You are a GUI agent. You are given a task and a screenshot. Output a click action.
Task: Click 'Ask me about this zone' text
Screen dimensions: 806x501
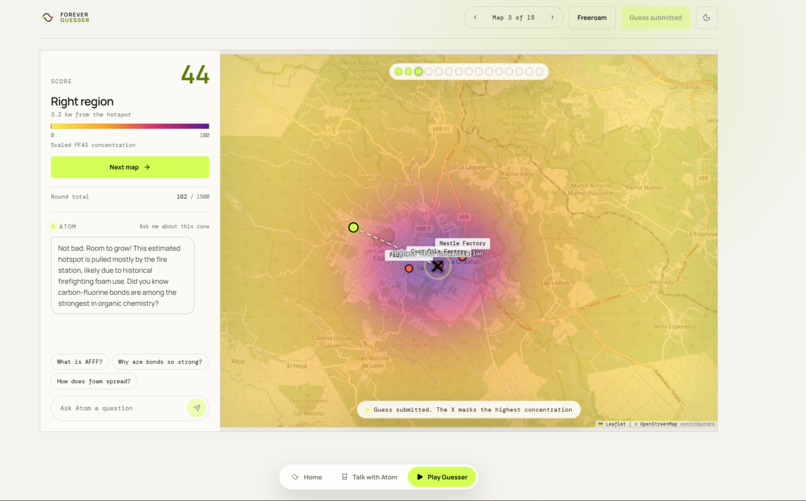coord(174,226)
